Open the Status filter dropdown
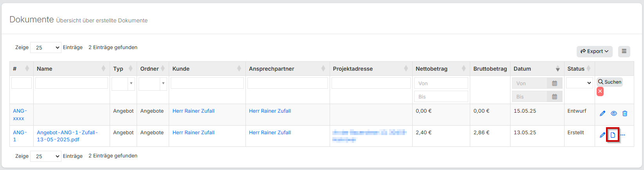 click(x=579, y=83)
